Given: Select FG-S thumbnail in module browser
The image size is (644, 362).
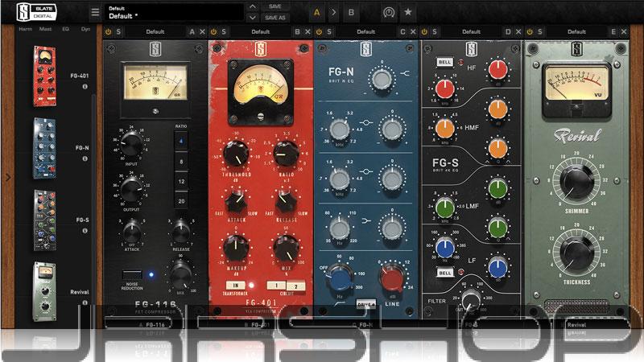Looking at the screenshot, I should [45, 220].
